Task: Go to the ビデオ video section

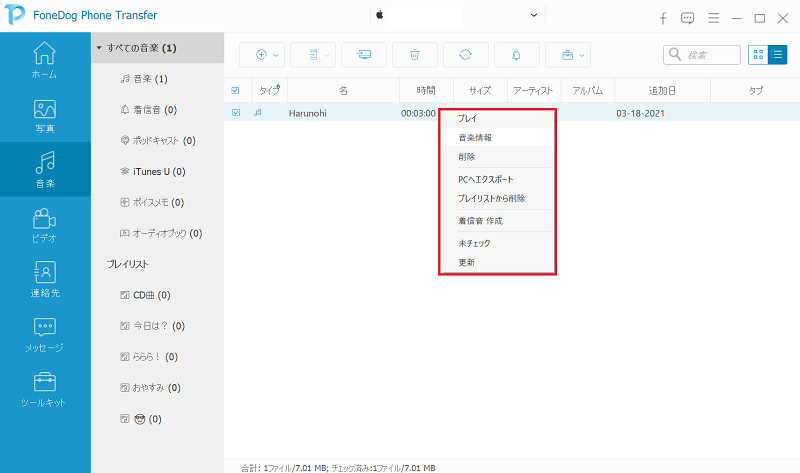Action: (x=45, y=225)
